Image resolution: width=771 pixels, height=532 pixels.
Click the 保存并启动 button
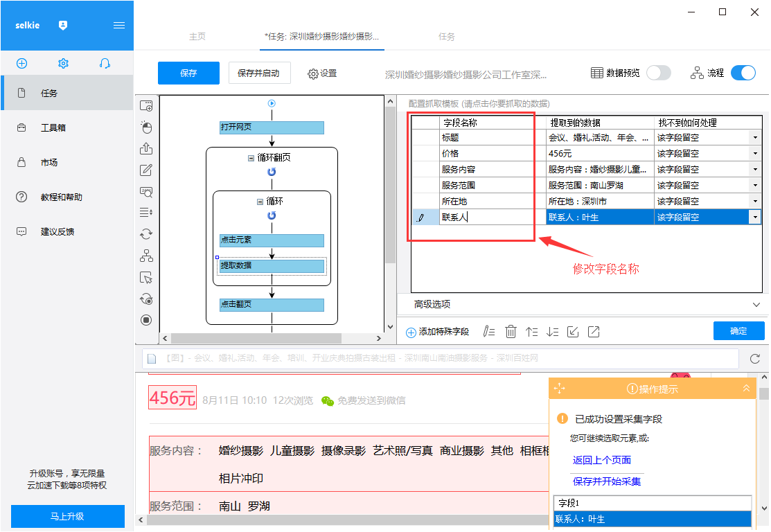point(259,73)
